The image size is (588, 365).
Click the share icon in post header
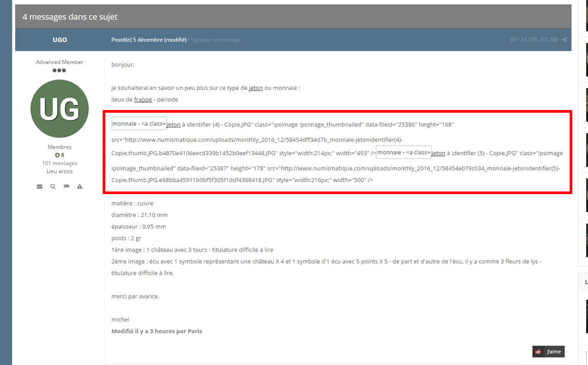[x=564, y=40]
